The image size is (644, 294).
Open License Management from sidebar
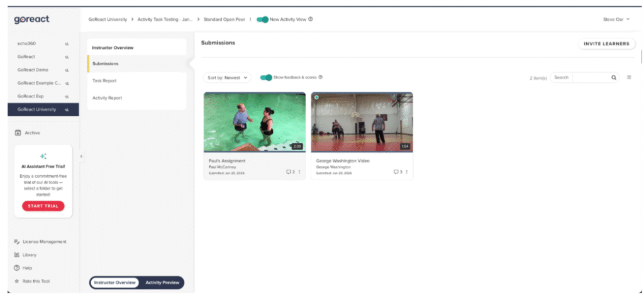pyautogui.click(x=40, y=241)
